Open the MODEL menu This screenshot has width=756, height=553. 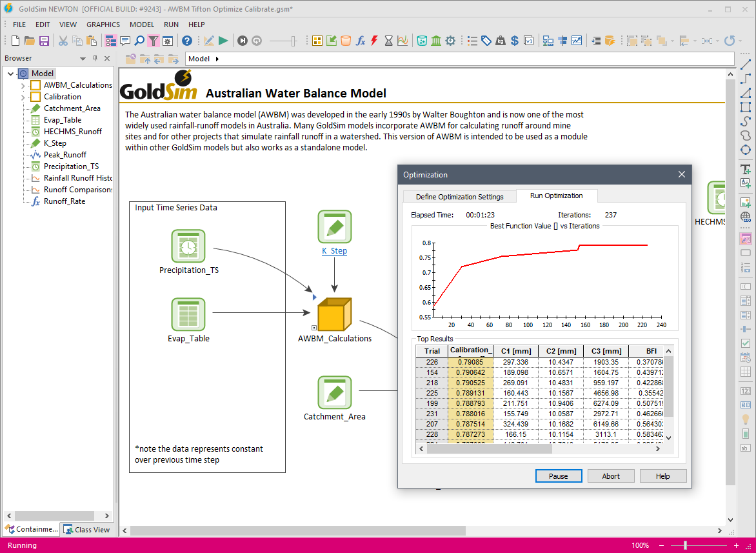(142, 25)
